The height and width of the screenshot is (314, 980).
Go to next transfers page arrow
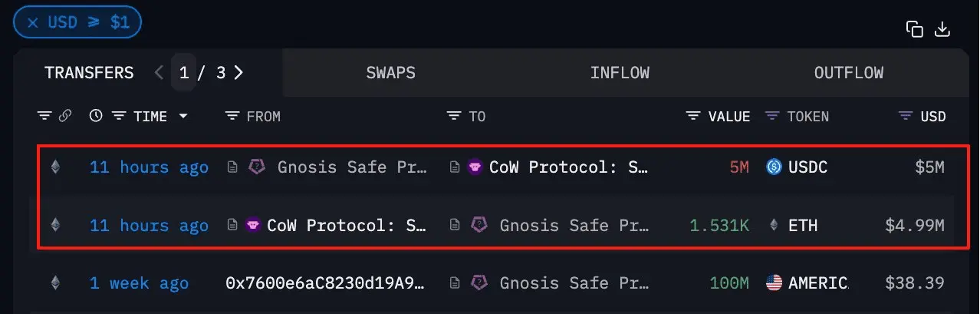[x=238, y=72]
